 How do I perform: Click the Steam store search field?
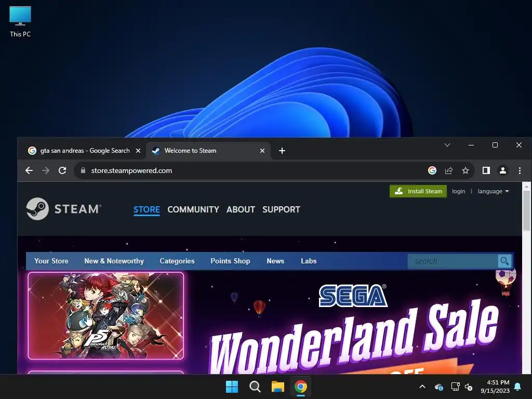pos(453,261)
